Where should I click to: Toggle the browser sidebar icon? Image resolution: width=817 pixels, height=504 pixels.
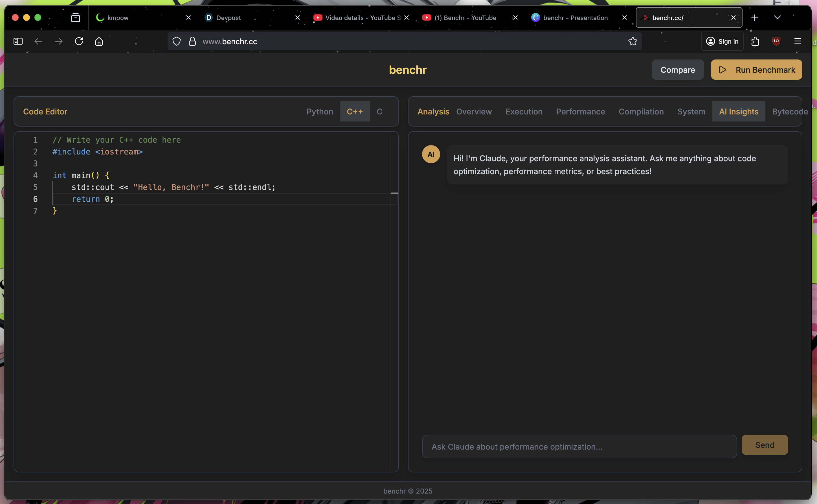pyautogui.click(x=18, y=41)
